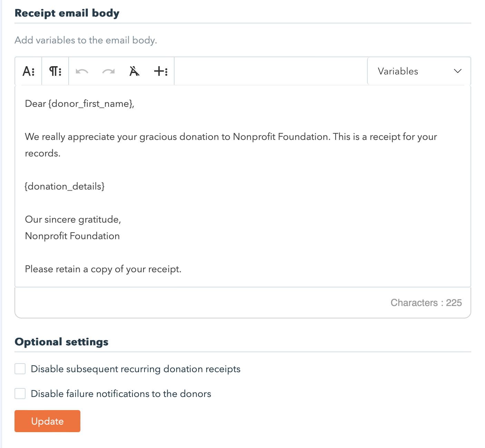Check the Disable failure notifications checkbox
Image resolution: width=485 pixels, height=448 pixels.
tap(20, 394)
